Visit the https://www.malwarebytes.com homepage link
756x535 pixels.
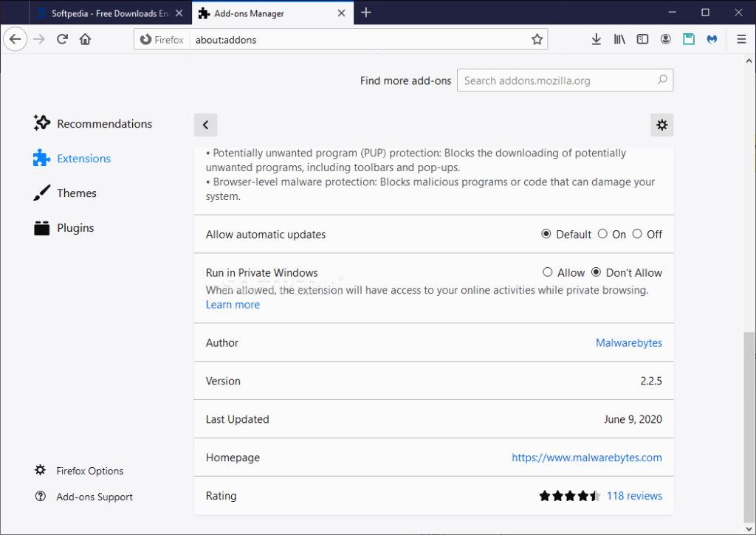click(x=587, y=458)
